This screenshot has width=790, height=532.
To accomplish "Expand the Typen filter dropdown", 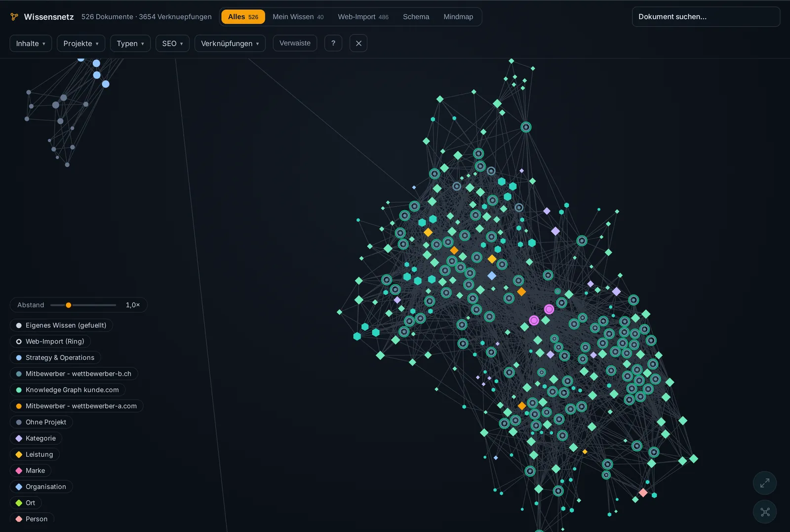I will 130,43.
